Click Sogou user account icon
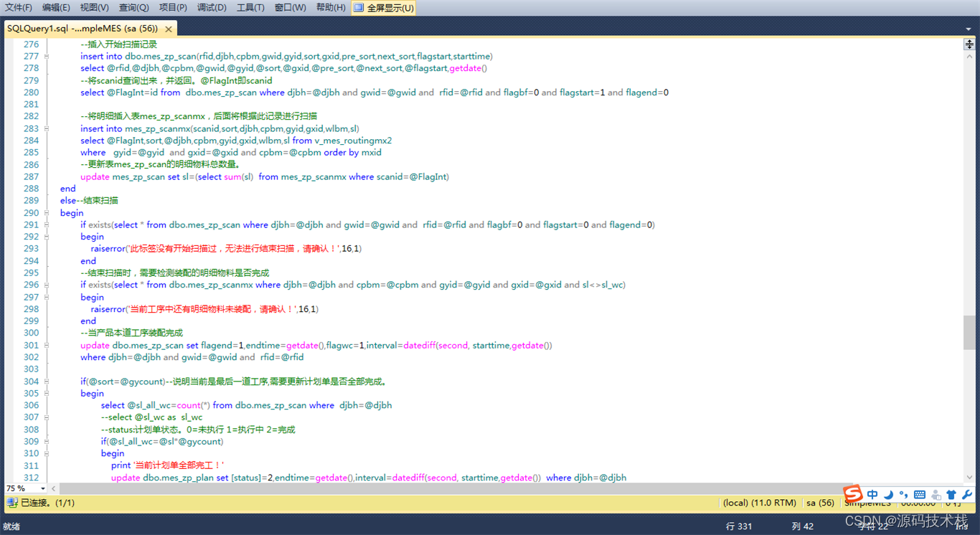The image size is (980, 535). point(936,495)
